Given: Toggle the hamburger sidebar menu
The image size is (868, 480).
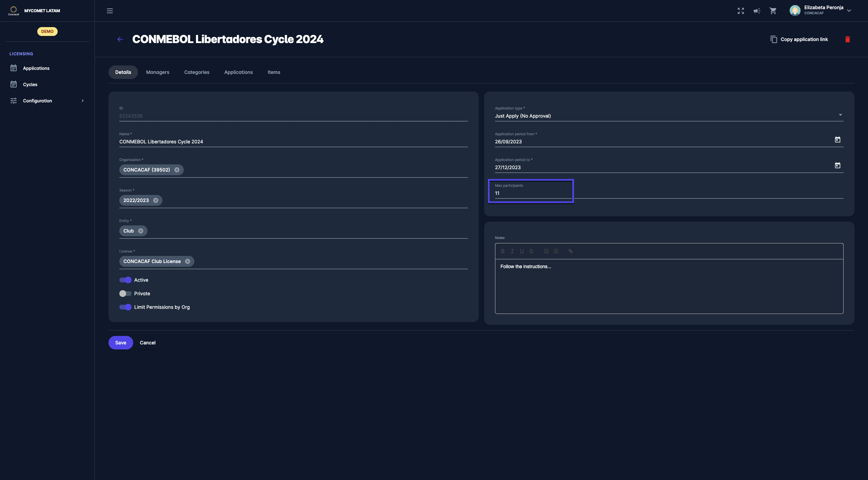Looking at the screenshot, I should 110,11.
